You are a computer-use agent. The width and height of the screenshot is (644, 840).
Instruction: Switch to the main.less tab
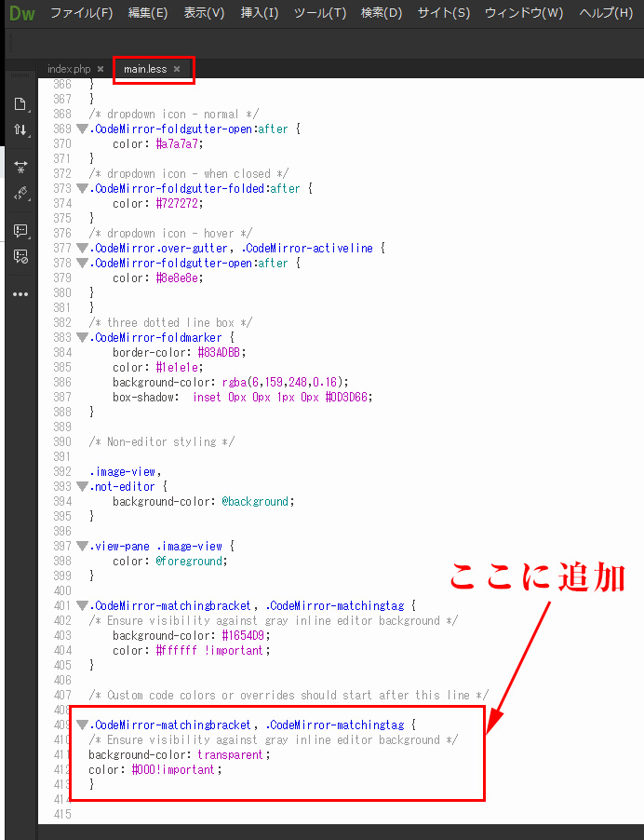pyautogui.click(x=145, y=69)
